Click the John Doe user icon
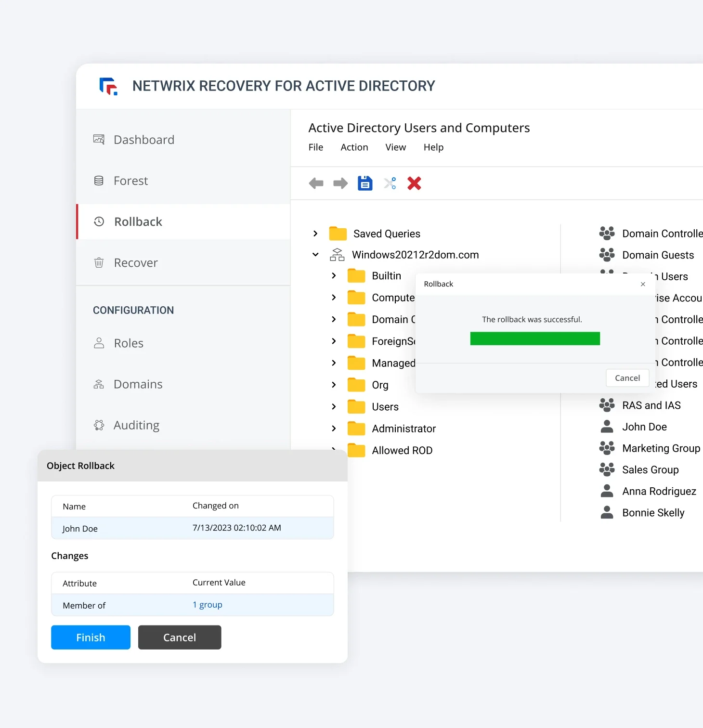The image size is (703, 728). pos(607,427)
